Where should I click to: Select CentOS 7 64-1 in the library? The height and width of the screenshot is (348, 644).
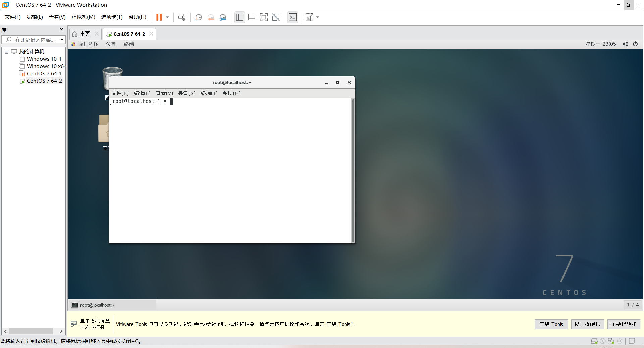[x=41, y=74]
